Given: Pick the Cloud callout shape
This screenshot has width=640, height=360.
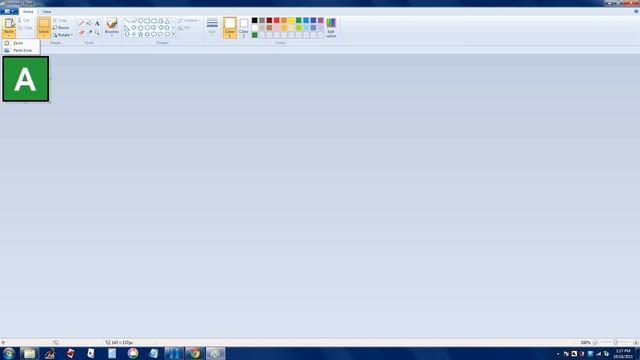Looking at the screenshot, I should coord(167,35).
